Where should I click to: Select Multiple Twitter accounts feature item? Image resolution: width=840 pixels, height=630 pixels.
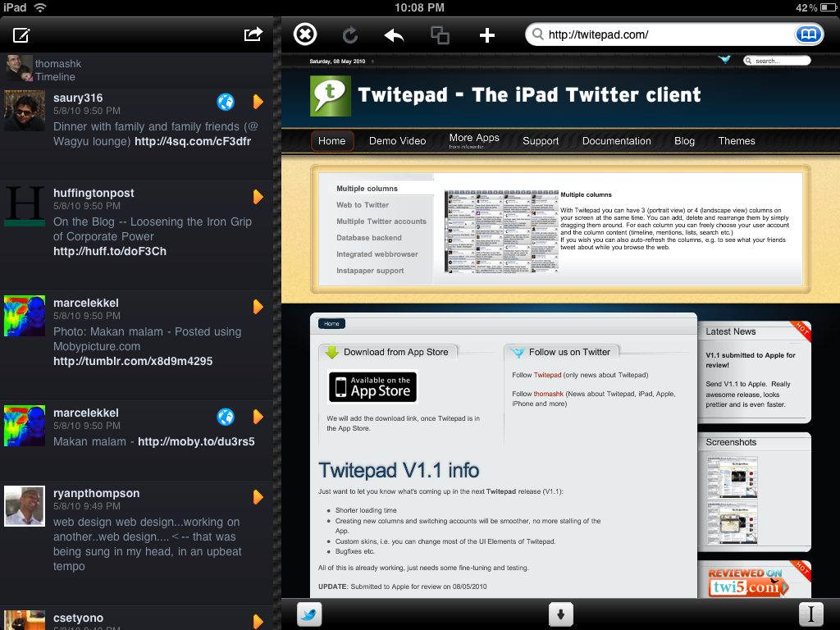click(381, 221)
